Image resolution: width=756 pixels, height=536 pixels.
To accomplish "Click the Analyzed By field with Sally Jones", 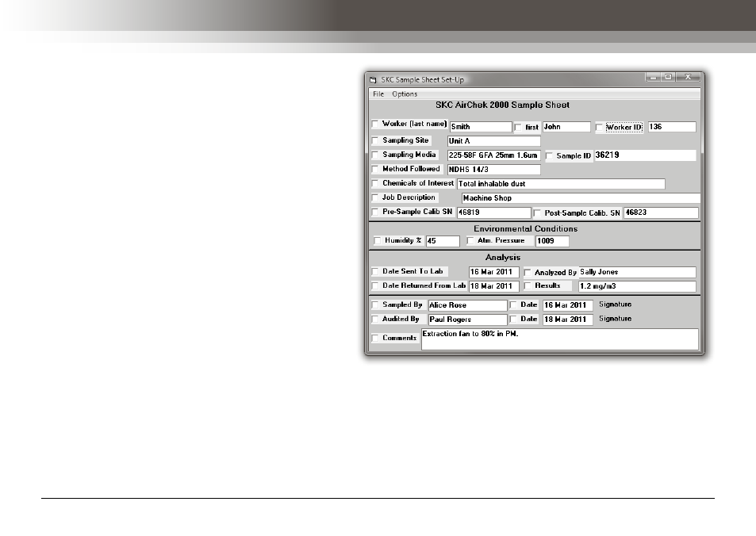I will 637,272.
